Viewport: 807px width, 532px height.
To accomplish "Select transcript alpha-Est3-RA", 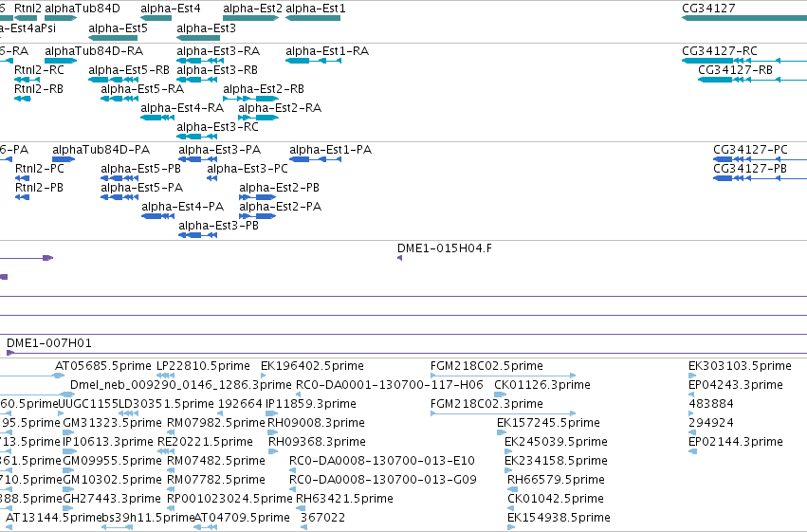I will point(218,51).
